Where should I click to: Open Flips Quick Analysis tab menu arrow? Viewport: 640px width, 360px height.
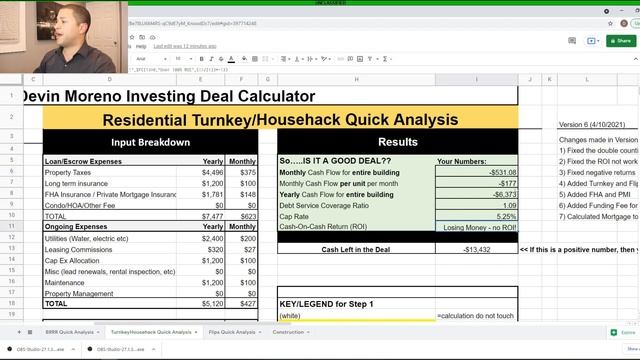point(260,332)
